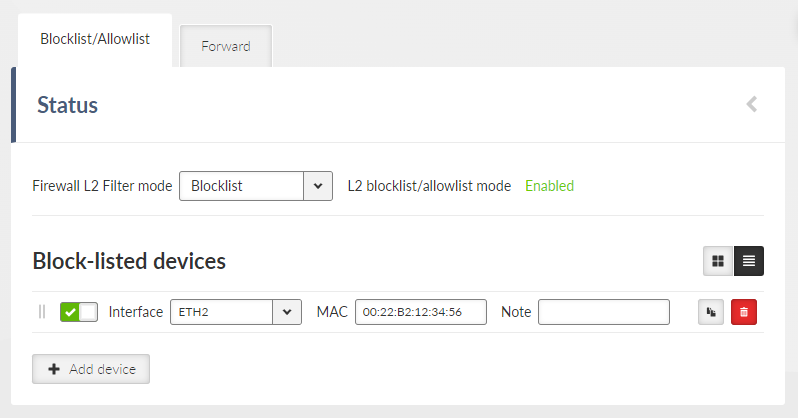The width and height of the screenshot is (798, 418).
Task: Focus the MAC address input field
Action: (421, 312)
